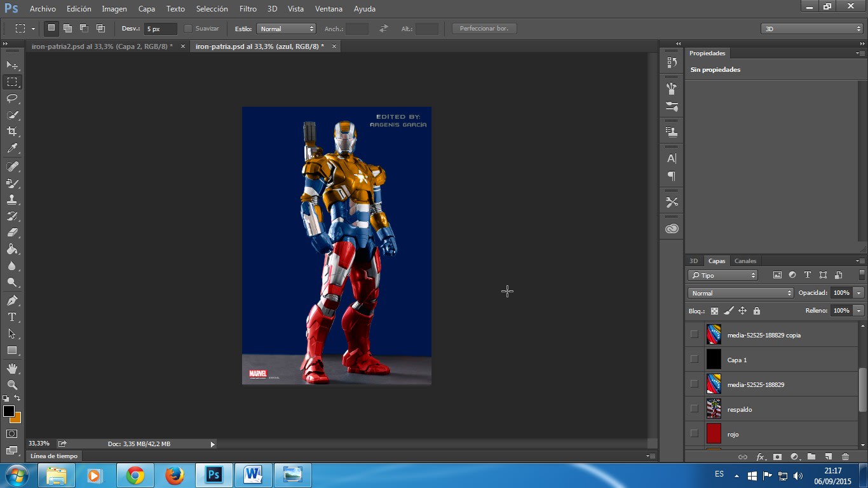Add a layer mask
Screen dimensions: 868x488
[777, 456]
